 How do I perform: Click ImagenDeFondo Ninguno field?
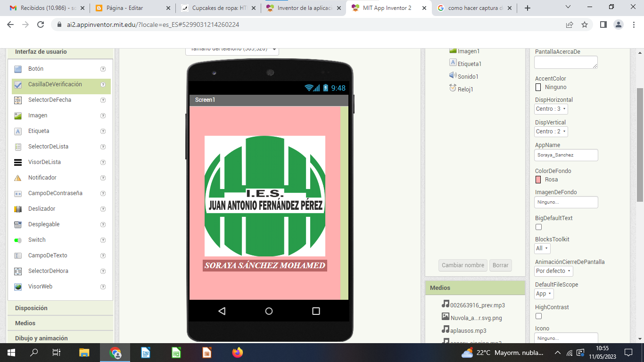566,202
